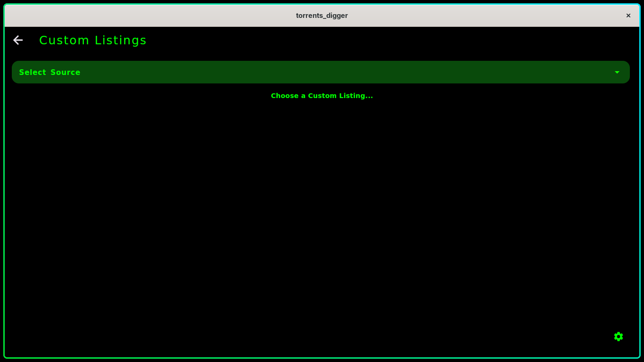Click the 'Custom Listings' page title
The height and width of the screenshot is (362, 644).
93,41
